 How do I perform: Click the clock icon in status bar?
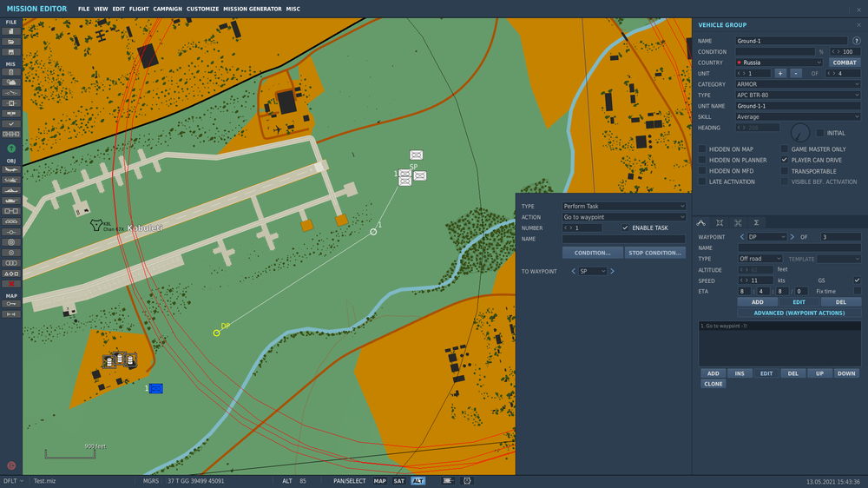tap(467, 481)
